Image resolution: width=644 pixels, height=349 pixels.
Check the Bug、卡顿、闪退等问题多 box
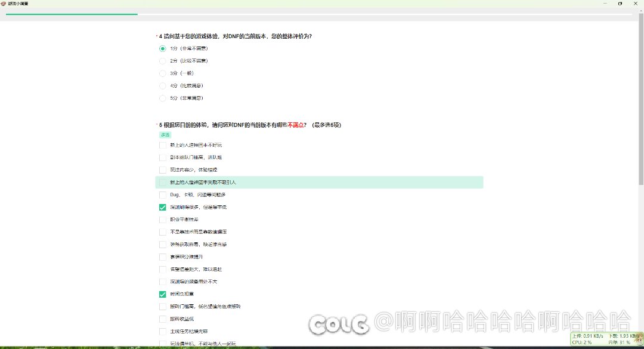coord(163,195)
